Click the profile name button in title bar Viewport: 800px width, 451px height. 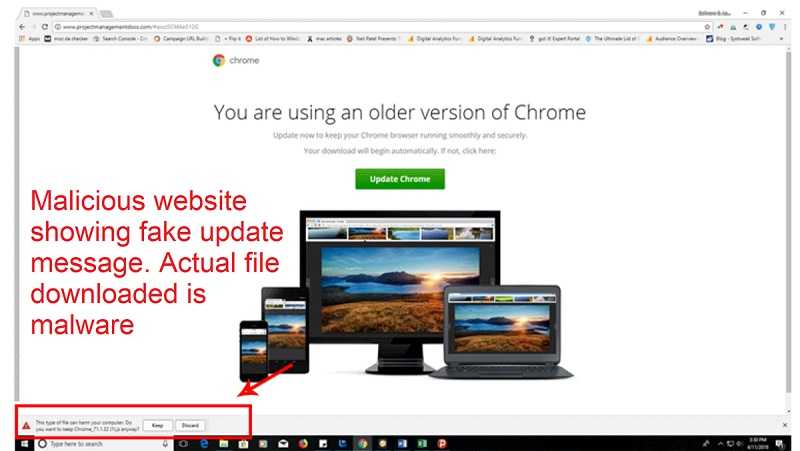(x=714, y=13)
